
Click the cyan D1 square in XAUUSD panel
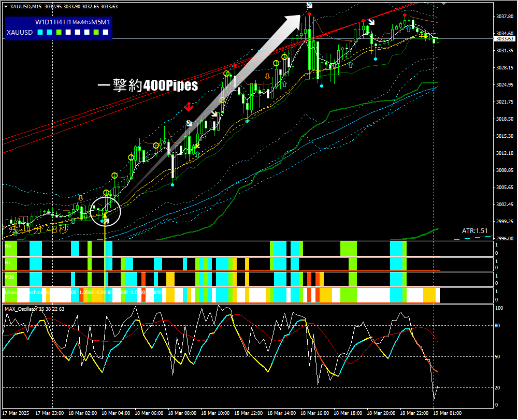coord(50,32)
